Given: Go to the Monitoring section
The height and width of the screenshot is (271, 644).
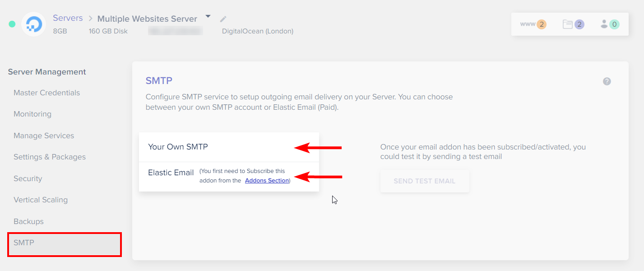Looking at the screenshot, I should (x=32, y=114).
